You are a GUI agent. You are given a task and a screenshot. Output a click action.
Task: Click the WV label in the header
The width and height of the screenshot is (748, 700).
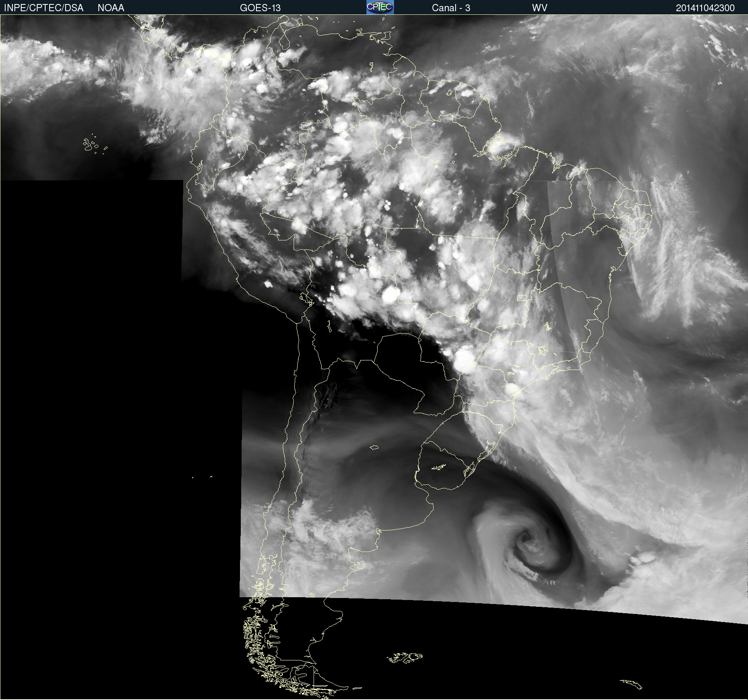point(539,8)
